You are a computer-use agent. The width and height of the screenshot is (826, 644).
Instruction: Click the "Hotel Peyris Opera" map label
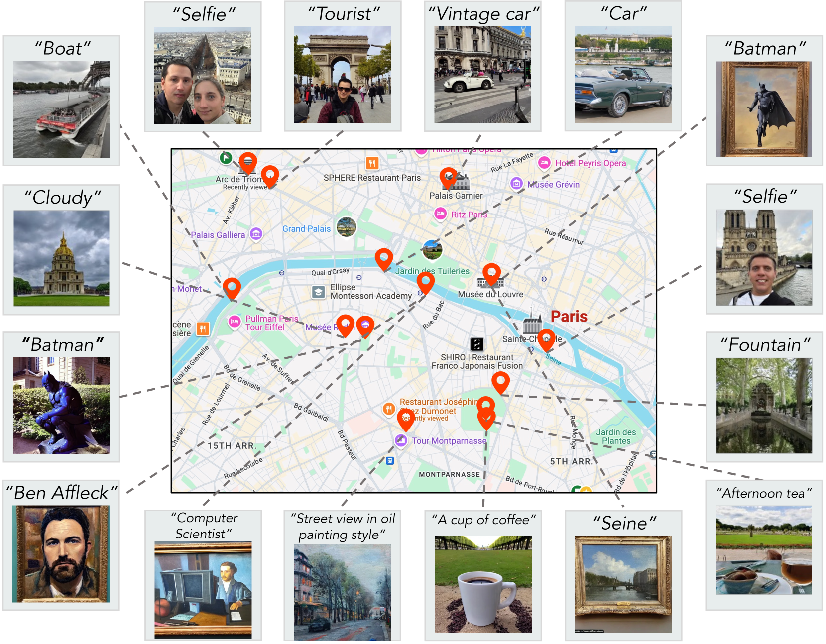pyautogui.click(x=590, y=163)
